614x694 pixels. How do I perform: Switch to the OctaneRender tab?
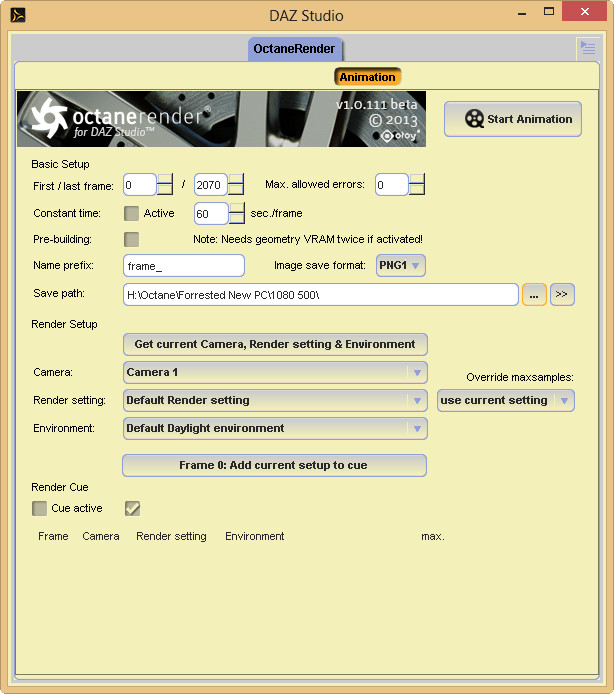tap(294, 49)
